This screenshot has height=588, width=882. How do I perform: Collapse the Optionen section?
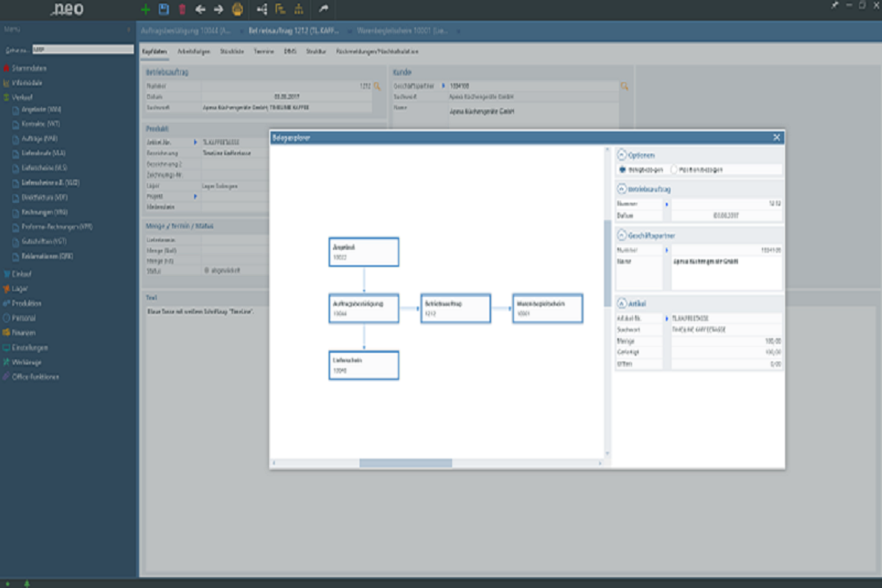pyautogui.click(x=622, y=155)
